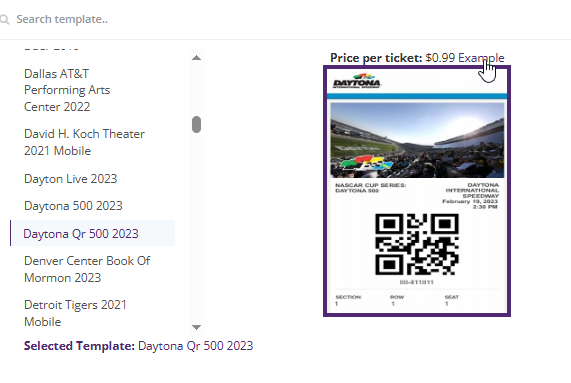Click the Price per ticket $0.99 label
Screen dimensions: 571x383
click(x=393, y=58)
